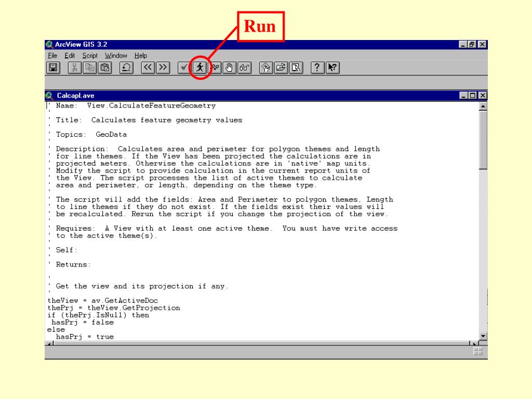Click the word 'GeoData' in Topics line
The image size is (532, 399).
click(111, 135)
